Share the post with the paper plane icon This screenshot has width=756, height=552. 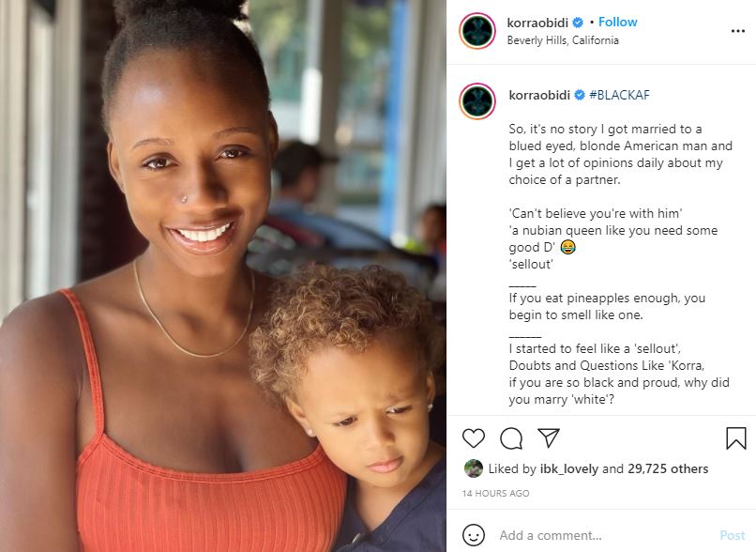click(x=549, y=437)
